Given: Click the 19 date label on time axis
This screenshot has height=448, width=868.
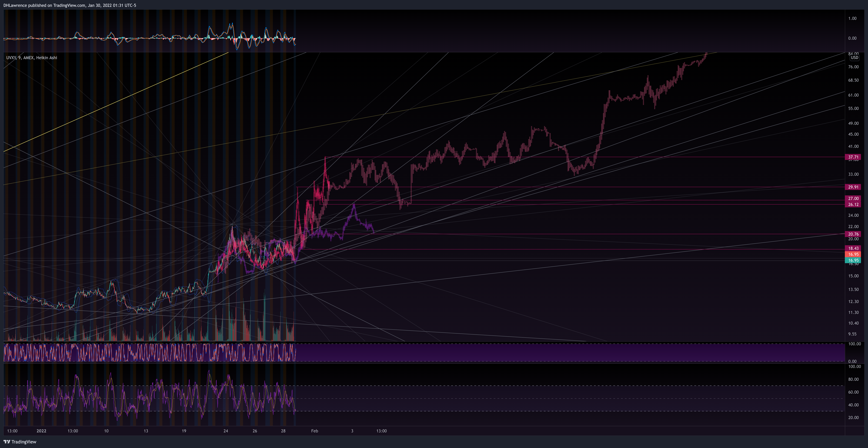Looking at the screenshot, I should [x=184, y=431].
